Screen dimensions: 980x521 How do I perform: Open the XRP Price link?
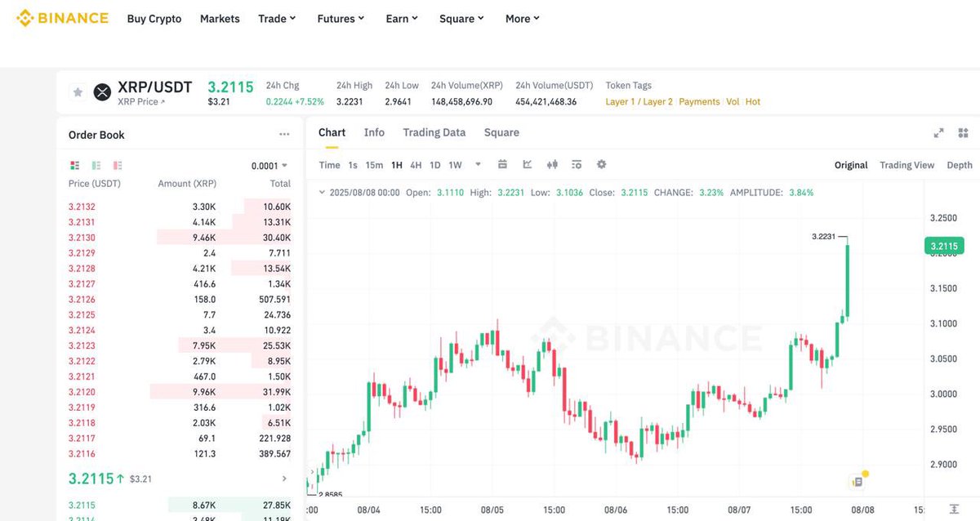[140, 102]
